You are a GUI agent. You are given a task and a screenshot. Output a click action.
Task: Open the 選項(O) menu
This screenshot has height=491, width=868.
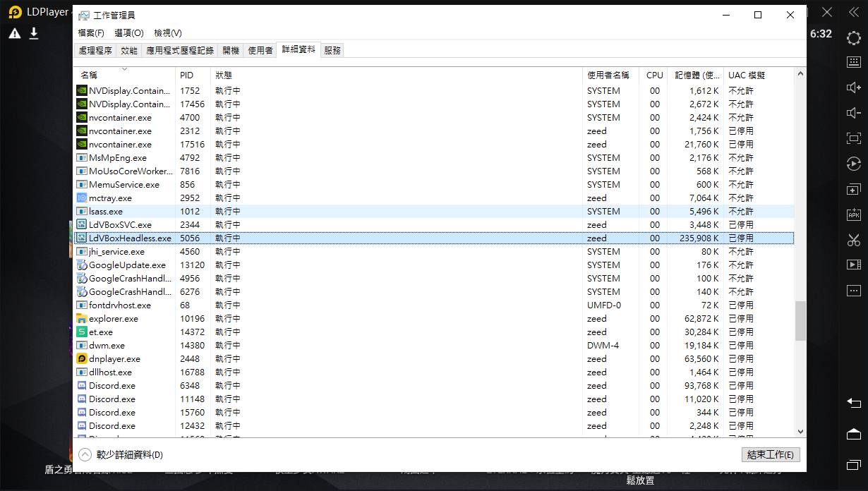pos(129,33)
